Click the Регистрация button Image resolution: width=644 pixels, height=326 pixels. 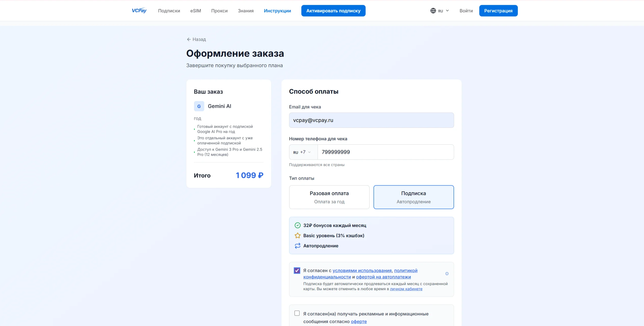498,11
